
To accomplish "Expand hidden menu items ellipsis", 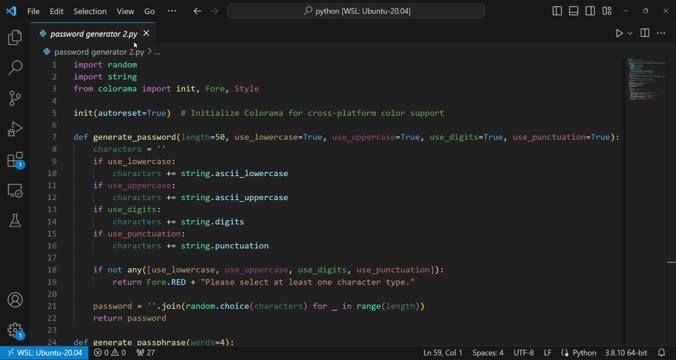I will (172, 11).
